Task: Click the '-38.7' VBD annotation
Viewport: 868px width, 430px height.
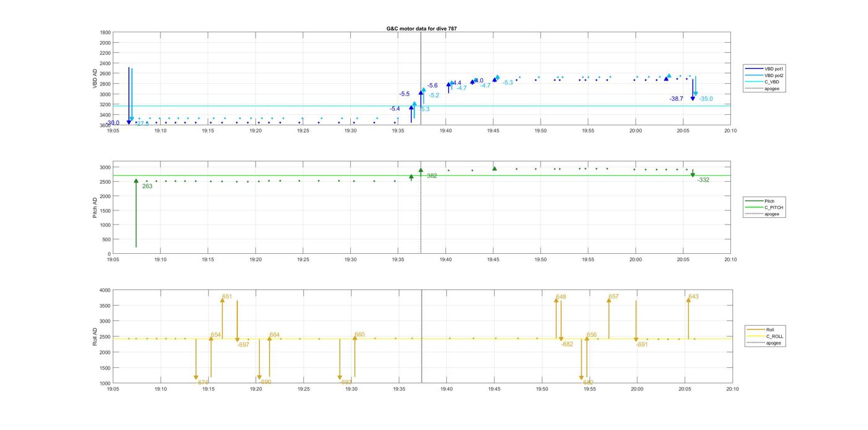Action: click(676, 99)
